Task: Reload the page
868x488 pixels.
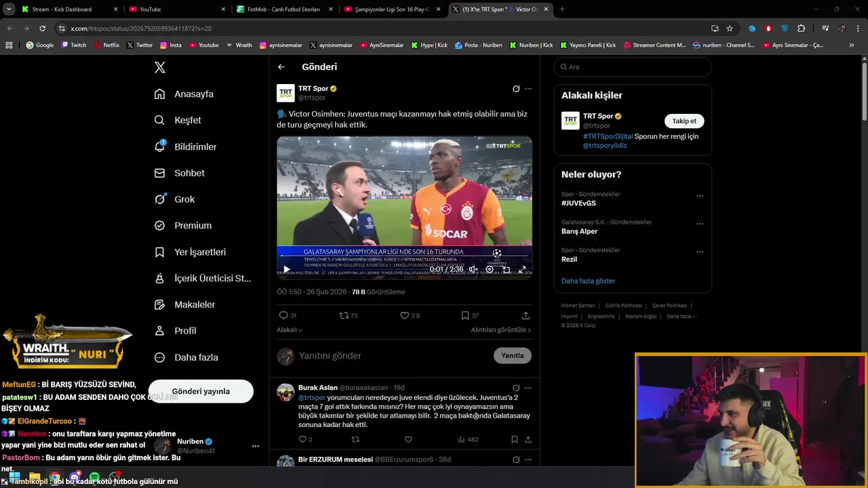Action: click(x=42, y=28)
